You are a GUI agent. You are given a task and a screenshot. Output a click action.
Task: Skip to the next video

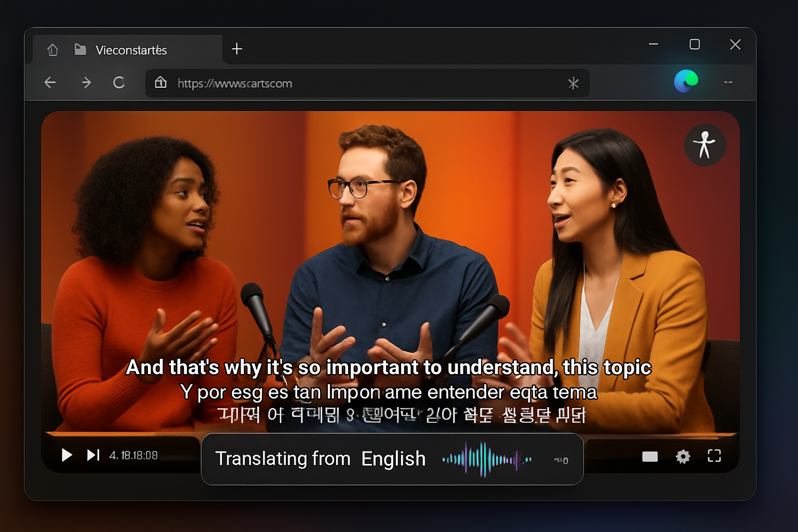[x=93, y=455]
